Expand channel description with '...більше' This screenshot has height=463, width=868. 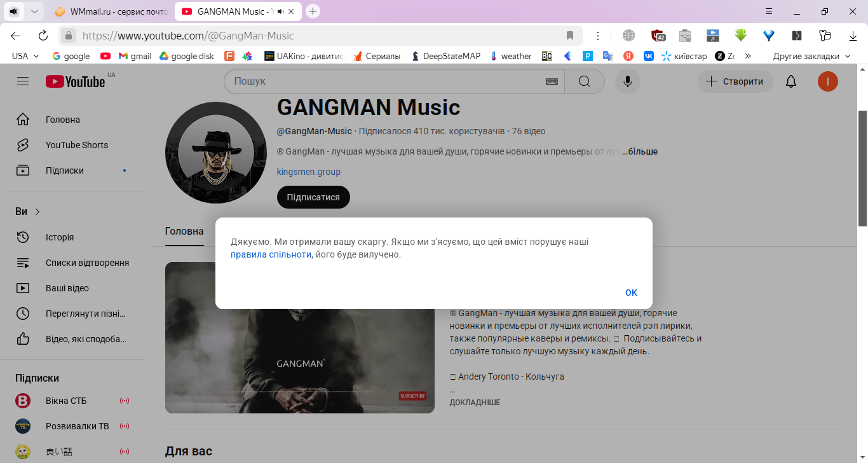(640, 151)
